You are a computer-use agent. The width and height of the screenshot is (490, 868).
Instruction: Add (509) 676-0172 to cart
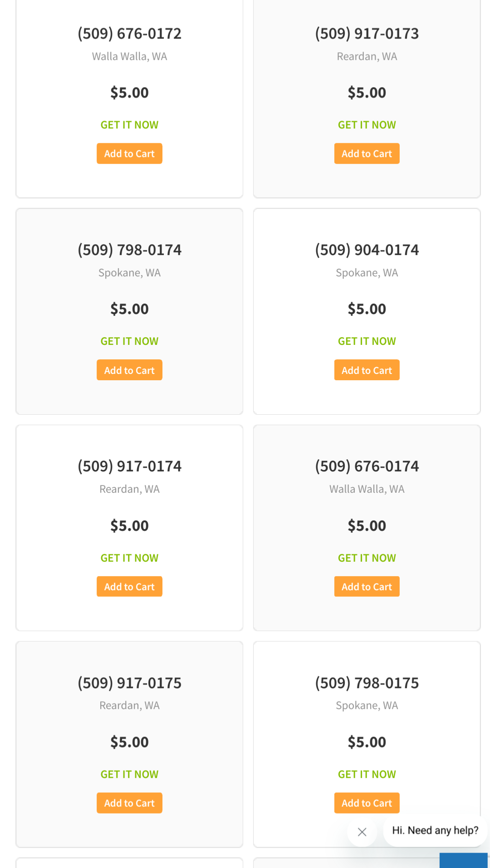coord(129,154)
